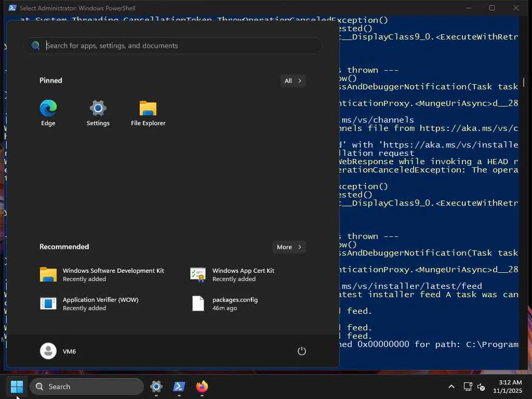
Task: Click the 'Pinned' section heading
Action: [x=51, y=81]
